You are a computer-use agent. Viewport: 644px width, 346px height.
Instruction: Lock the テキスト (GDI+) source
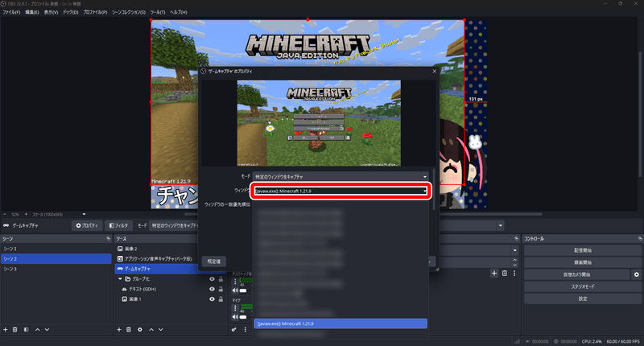[221, 289]
